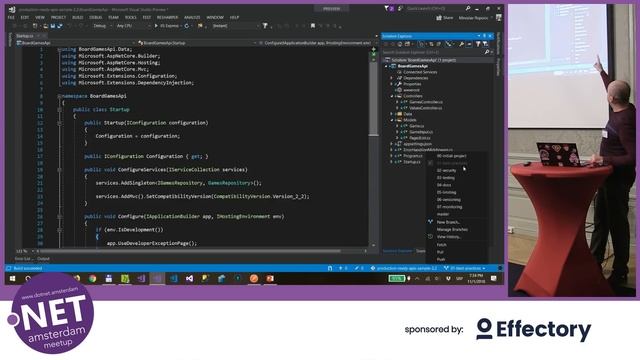Collapse the Models folder
The width and height of the screenshot is (640, 360).
point(392,120)
